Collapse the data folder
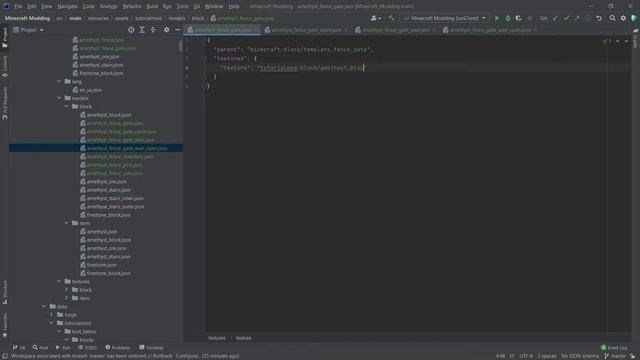 [x=44, y=307]
